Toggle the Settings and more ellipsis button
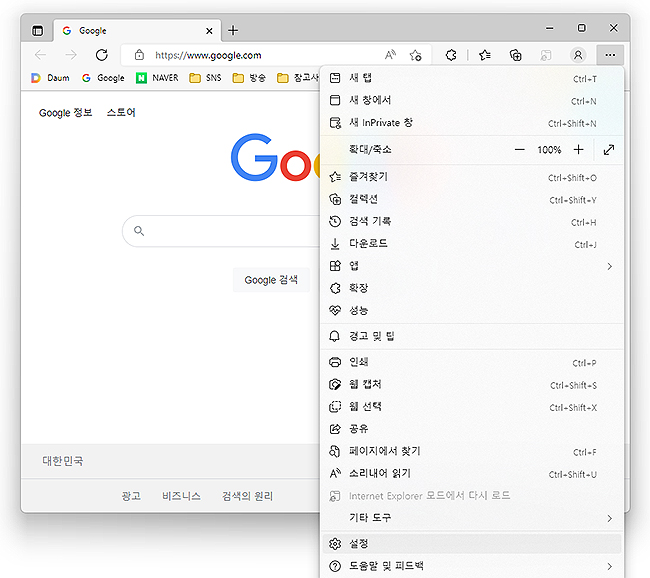This screenshot has height=578, width=650. coord(610,55)
